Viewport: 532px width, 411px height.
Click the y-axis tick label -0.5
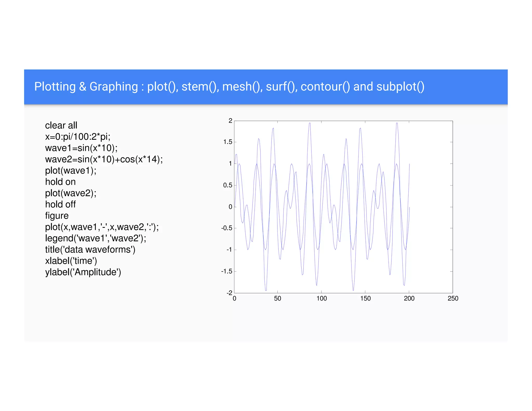(x=227, y=228)
